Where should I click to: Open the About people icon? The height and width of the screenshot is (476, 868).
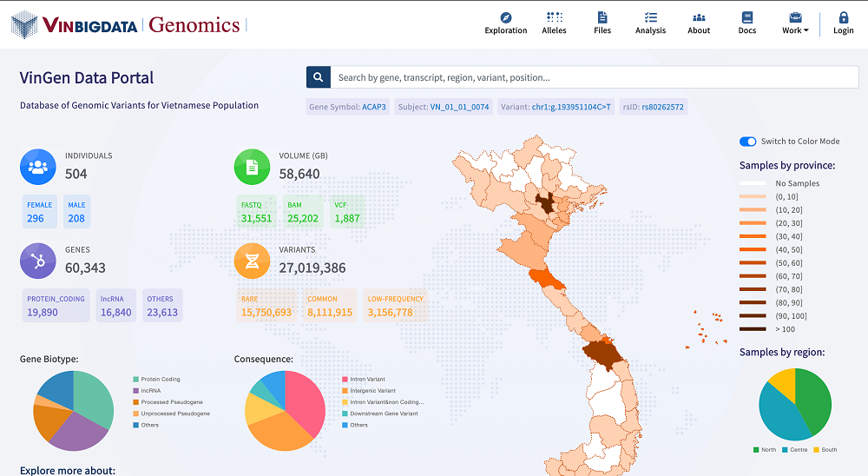tap(699, 17)
